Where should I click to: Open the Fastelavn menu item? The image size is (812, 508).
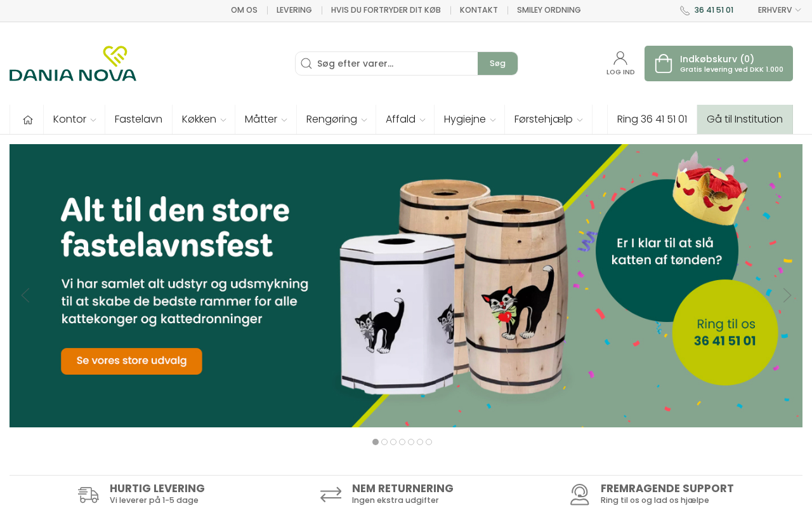(x=138, y=119)
